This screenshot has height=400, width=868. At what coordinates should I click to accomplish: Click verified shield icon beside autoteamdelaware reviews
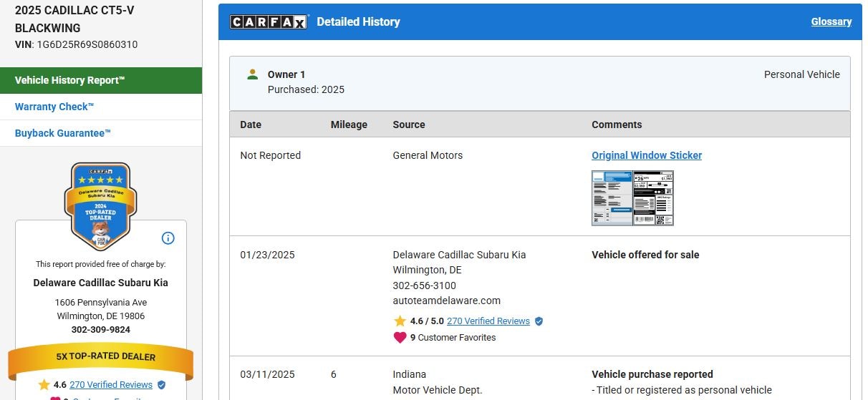(x=539, y=321)
